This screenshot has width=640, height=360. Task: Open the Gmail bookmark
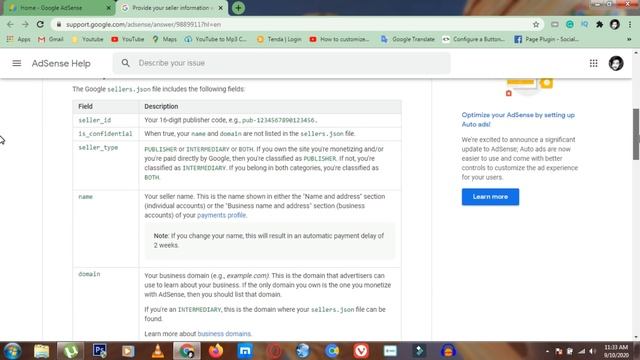[x=51, y=39]
